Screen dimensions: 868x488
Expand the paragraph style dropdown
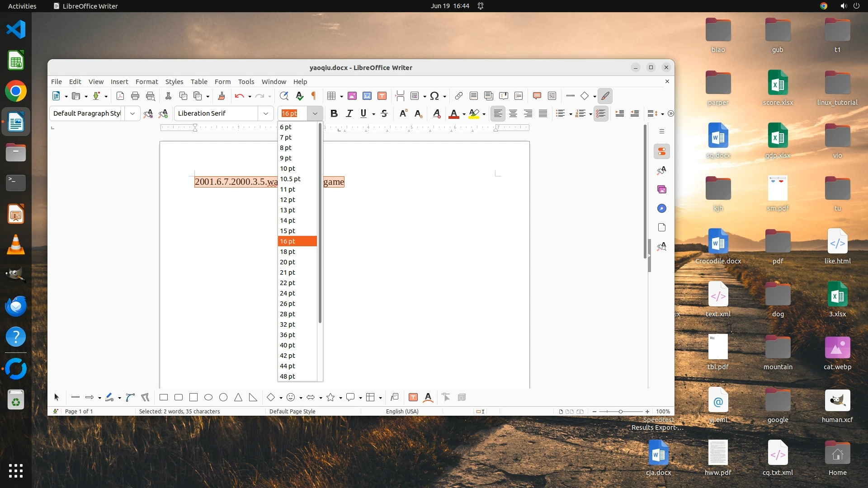tap(132, 113)
